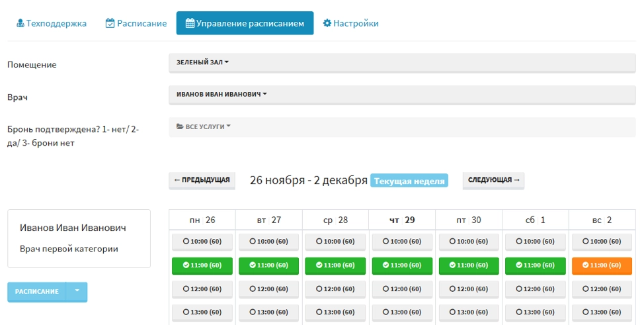The image size is (644, 325).
Task: Open the arrow next to Расписание button
Action: tap(77, 291)
